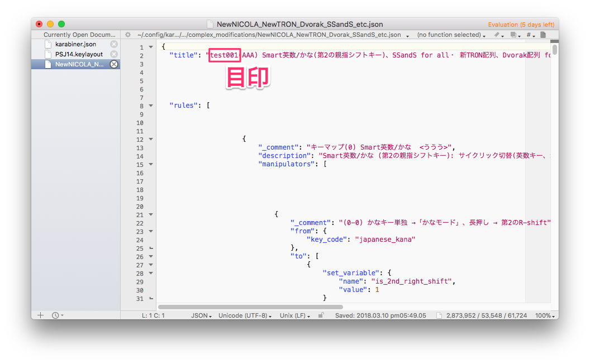
Task: Collapse the fold triangle at line 1
Action: tap(150, 47)
